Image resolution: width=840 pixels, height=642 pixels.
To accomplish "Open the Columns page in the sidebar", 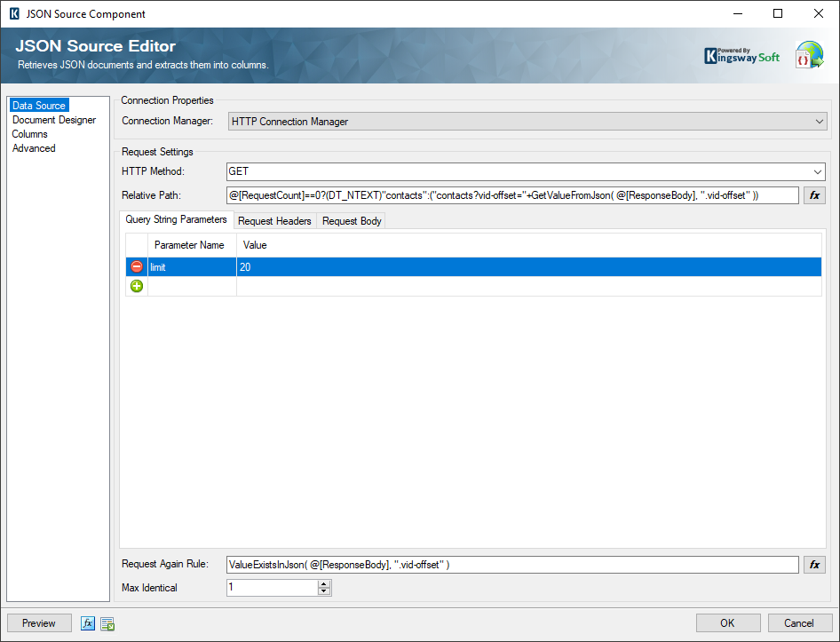I will [29, 133].
